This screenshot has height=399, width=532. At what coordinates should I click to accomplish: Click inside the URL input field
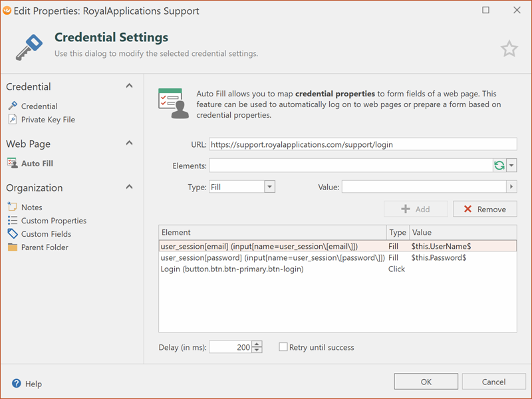(x=362, y=144)
